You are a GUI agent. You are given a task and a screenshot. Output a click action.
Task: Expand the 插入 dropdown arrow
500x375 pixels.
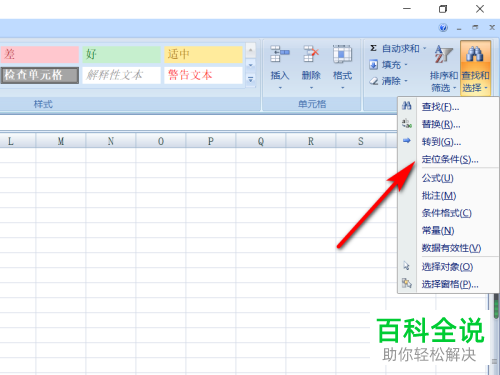[280, 88]
